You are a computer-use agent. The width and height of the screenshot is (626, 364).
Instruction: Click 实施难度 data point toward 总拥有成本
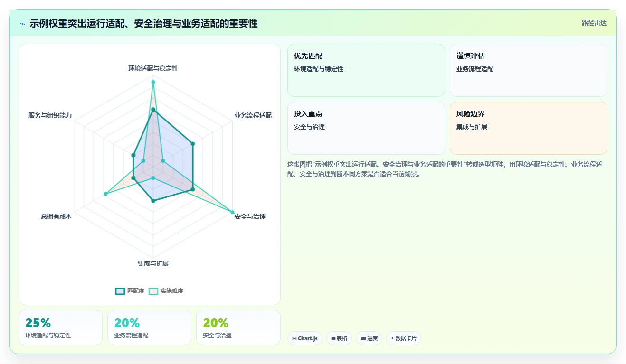pyautogui.click(x=105, y=194)
